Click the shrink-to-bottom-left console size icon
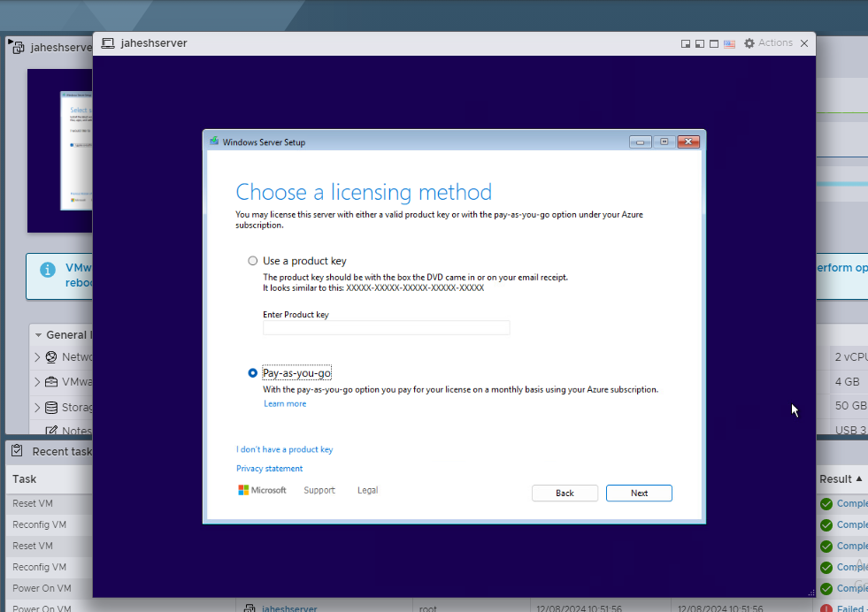This screenshot has height=612, width=868. (x=700, y=43)
